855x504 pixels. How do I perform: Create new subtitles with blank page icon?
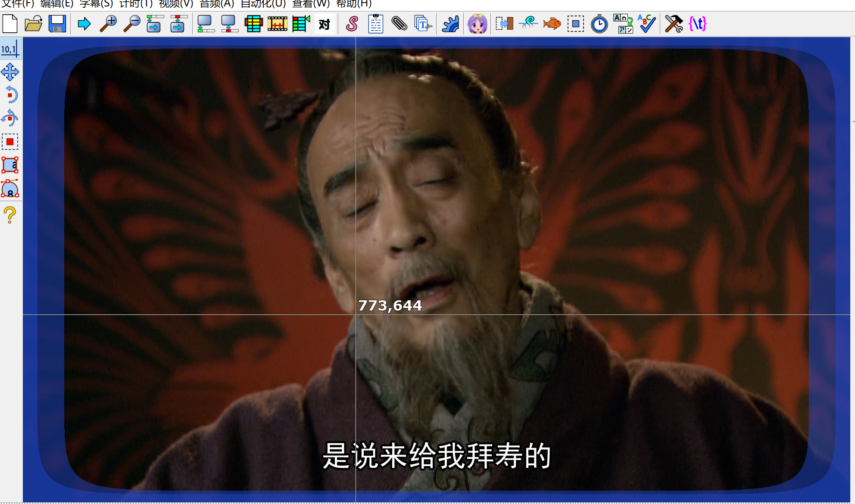(10, 24)
